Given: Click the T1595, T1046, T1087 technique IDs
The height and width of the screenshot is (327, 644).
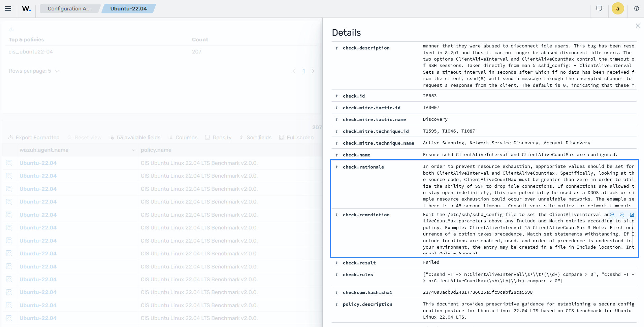Looking at the screenshot, I should (x=449, y=131).
